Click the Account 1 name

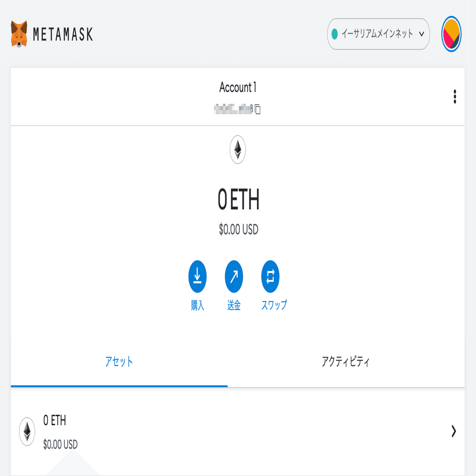[x=238, y=88]
